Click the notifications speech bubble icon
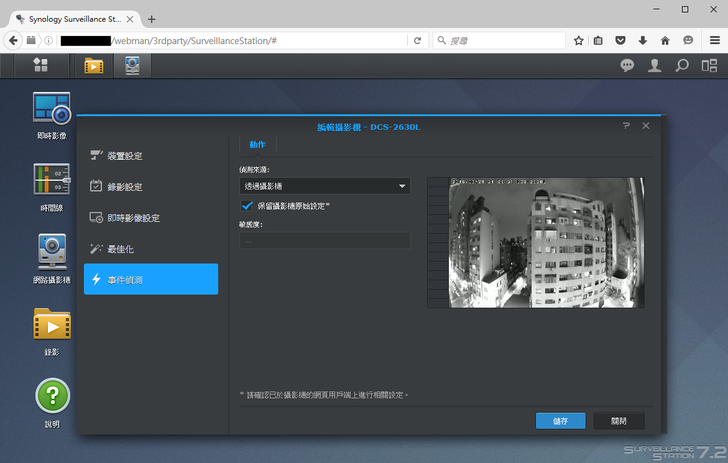The width and height of the screenshot is (728, 463). click(x=627, y=66)
